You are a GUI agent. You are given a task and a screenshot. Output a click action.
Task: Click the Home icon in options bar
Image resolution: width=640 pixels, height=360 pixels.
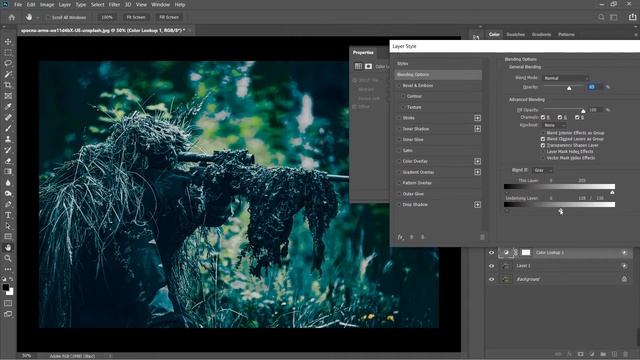12,17
